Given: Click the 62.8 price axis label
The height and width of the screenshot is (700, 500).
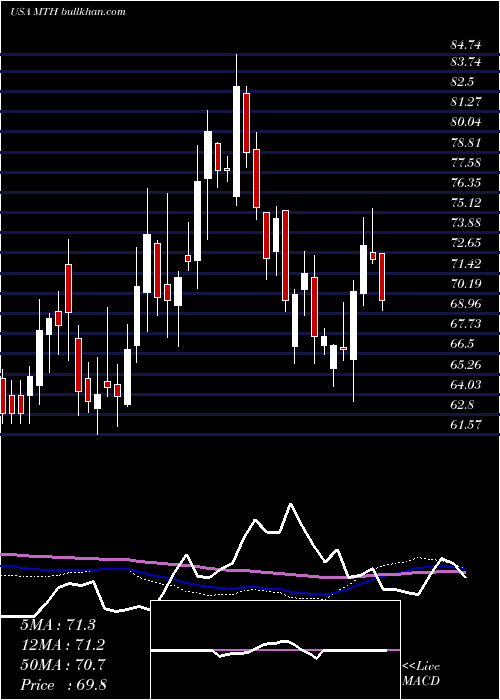Looking at the screenshot, I should click(462, 405).
